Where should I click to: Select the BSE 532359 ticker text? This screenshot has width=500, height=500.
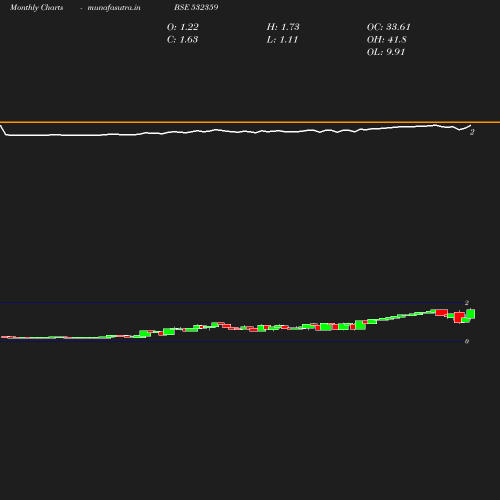point(196,7)
